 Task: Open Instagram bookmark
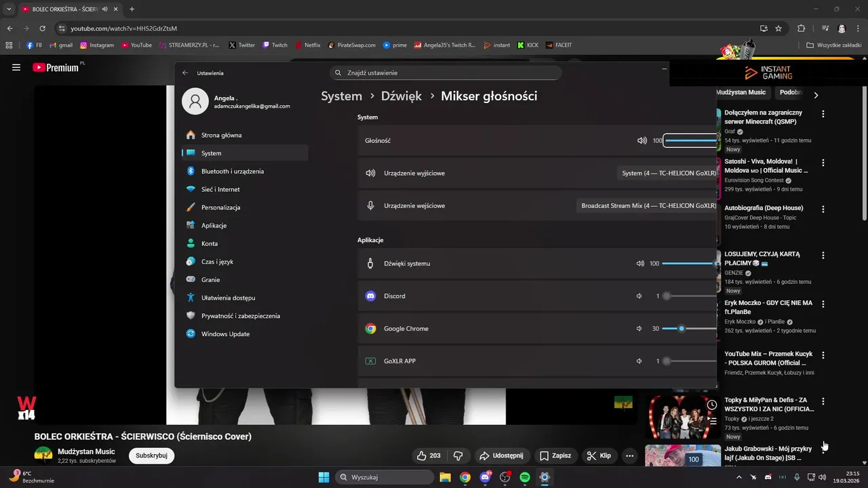97,45
